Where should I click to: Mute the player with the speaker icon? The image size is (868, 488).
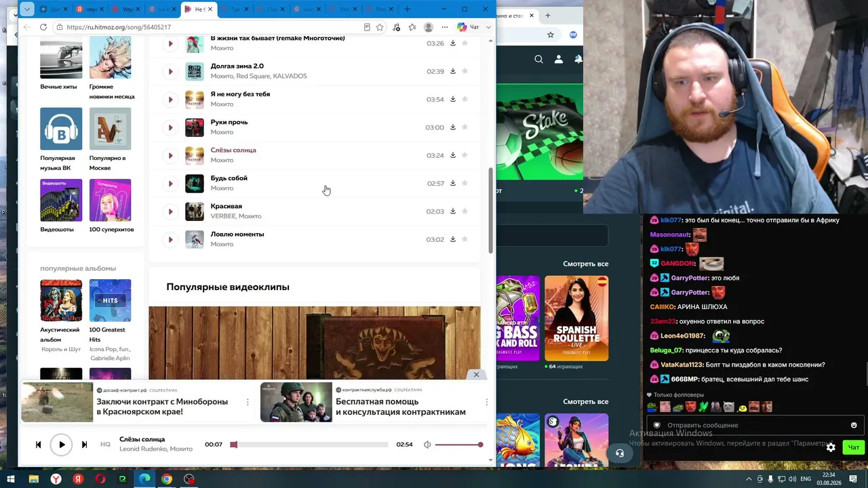coord(427,445)
